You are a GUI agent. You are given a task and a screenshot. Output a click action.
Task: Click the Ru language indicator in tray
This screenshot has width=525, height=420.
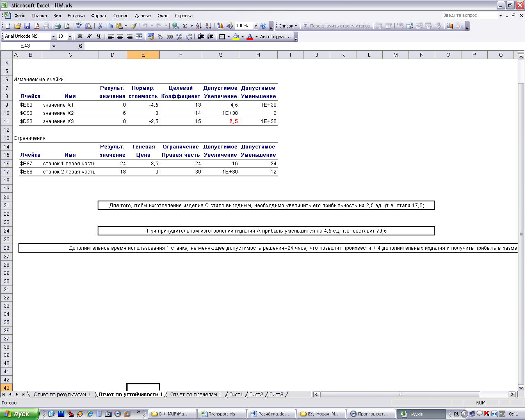(502, 414)
